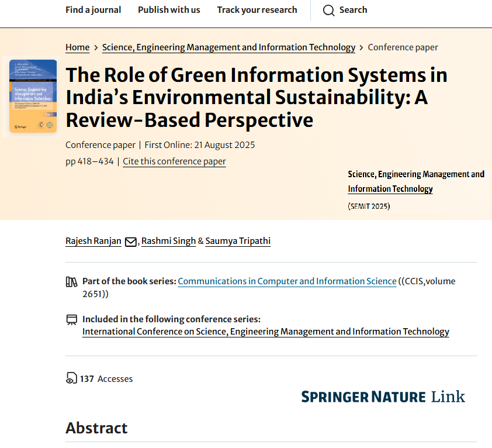Open the Publish with us menu

pos(169,10)
